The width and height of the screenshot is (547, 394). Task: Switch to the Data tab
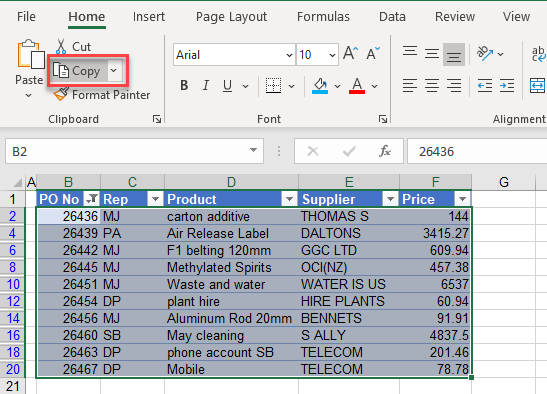tap(392, 16)
